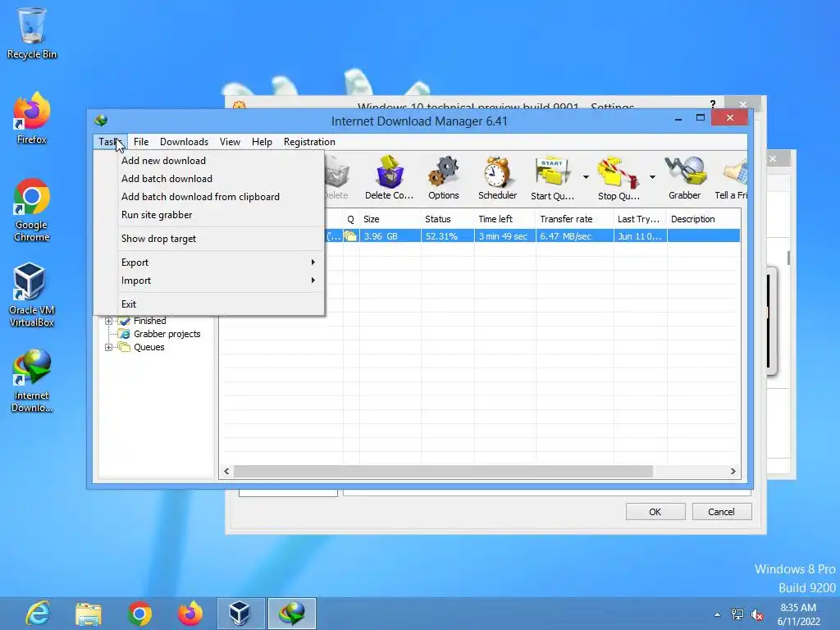840x630 pixels.
Task: Open the Downloads menu
Action: point(184,142)
